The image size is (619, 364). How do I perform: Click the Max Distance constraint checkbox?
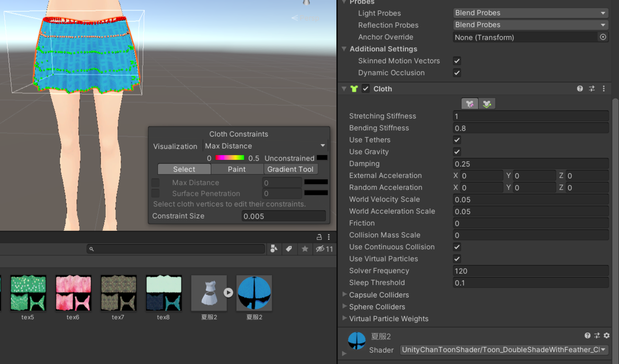coord(155,183)
